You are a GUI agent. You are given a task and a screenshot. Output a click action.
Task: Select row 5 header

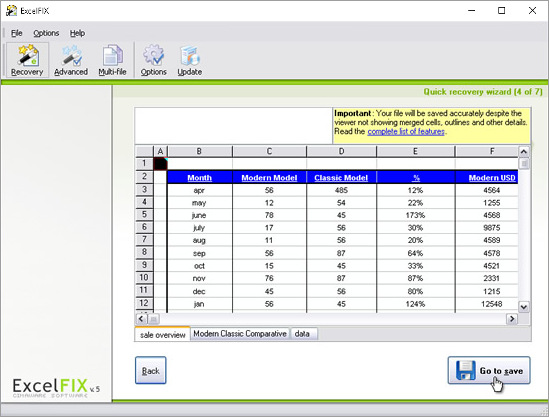(x=144, y=215)
